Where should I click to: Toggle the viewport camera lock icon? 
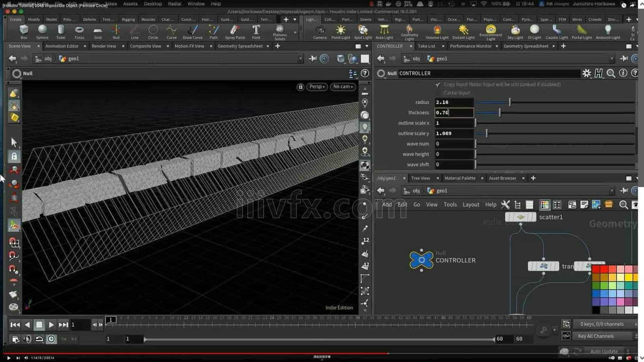300,87
